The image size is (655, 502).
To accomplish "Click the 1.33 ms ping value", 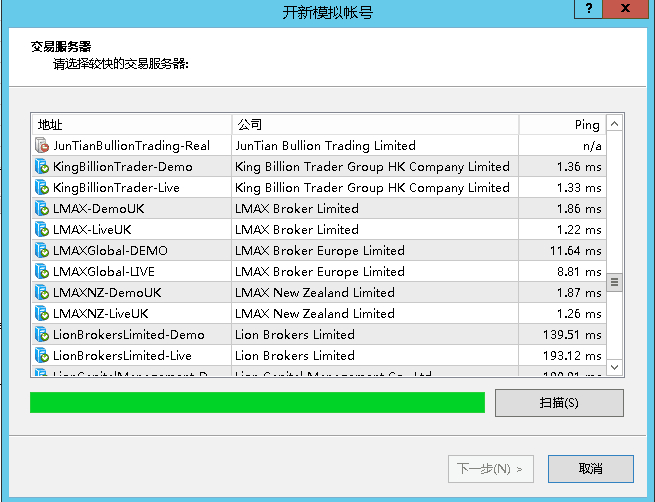I will 579,188.
